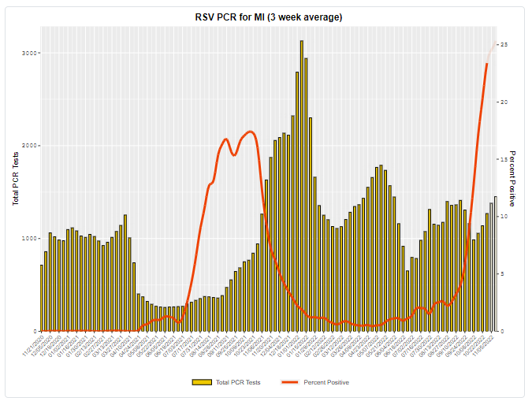Click the 5 tick on right axis
Image resolution: width=532 pixels, height=405 pixels.
point(504,273)
